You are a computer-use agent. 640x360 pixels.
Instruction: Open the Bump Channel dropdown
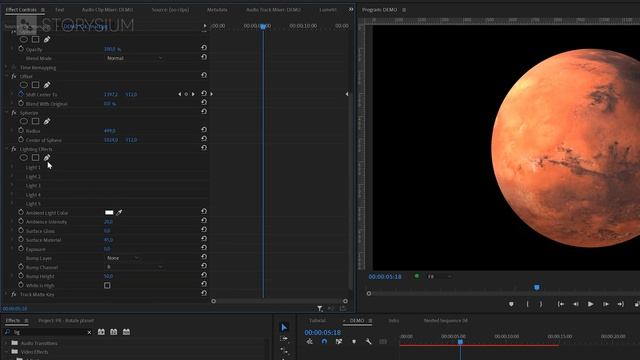[134, 267]
